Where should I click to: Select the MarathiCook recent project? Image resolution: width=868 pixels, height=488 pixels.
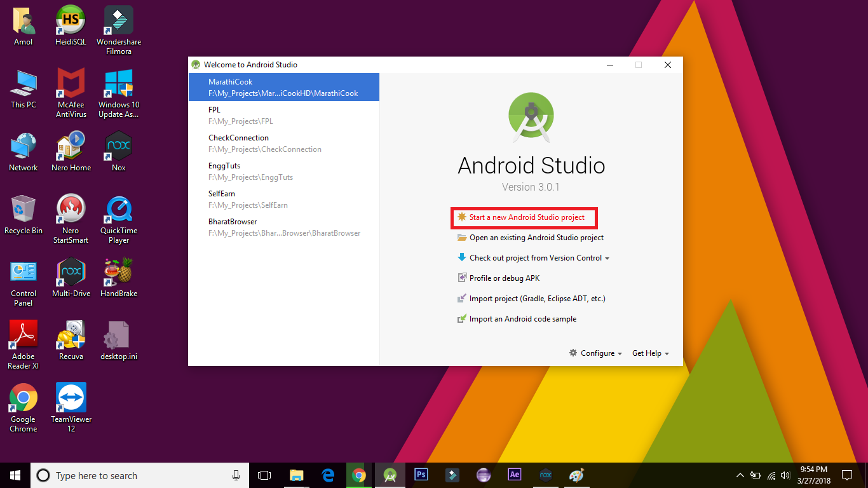(x=284, y=87)
